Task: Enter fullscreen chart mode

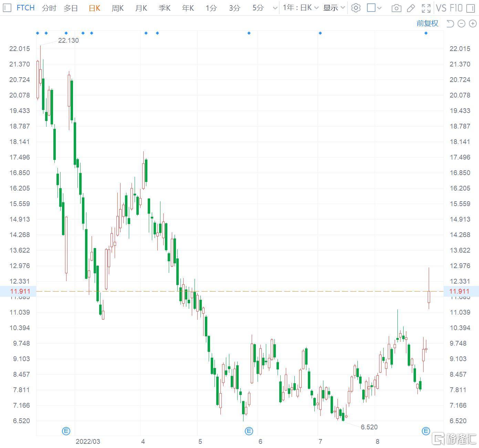Action: (426, 8)
